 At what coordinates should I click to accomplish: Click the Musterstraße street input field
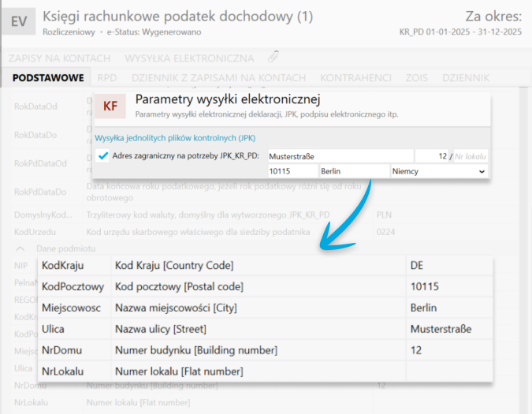339,156
